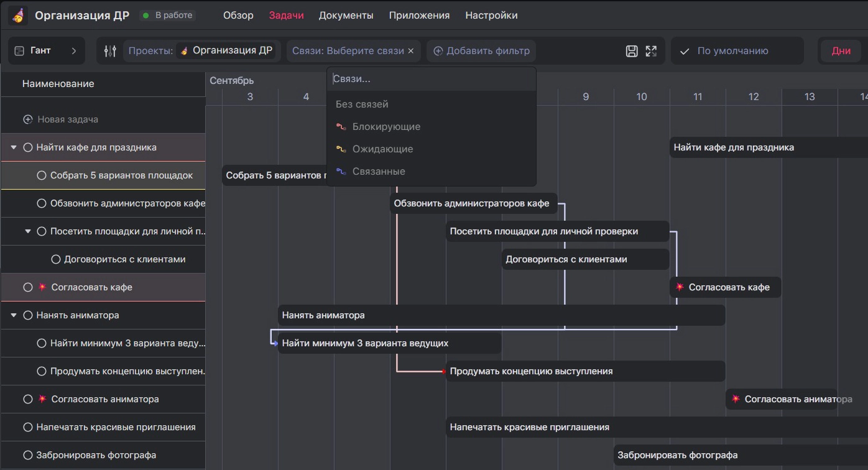Click the Блокирующие red link icon
The image size is (868, 470).
point(341,127)
